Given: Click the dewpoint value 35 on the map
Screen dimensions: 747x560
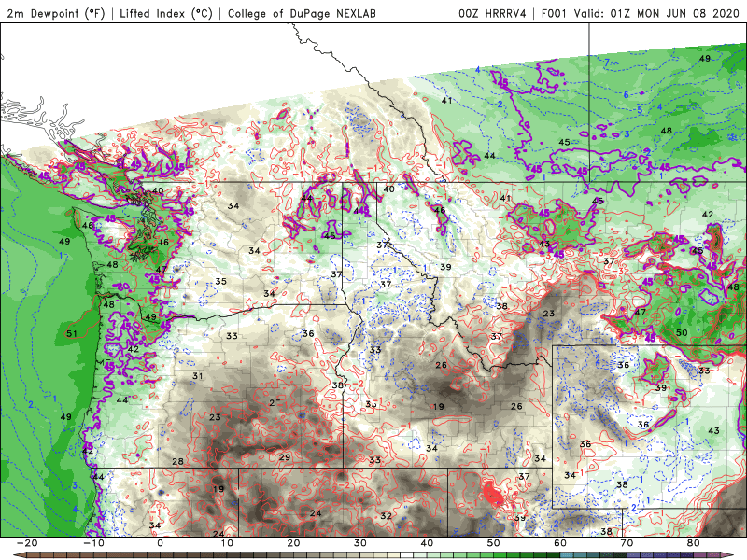Looking at the screenshot, I should click(220, 282).
